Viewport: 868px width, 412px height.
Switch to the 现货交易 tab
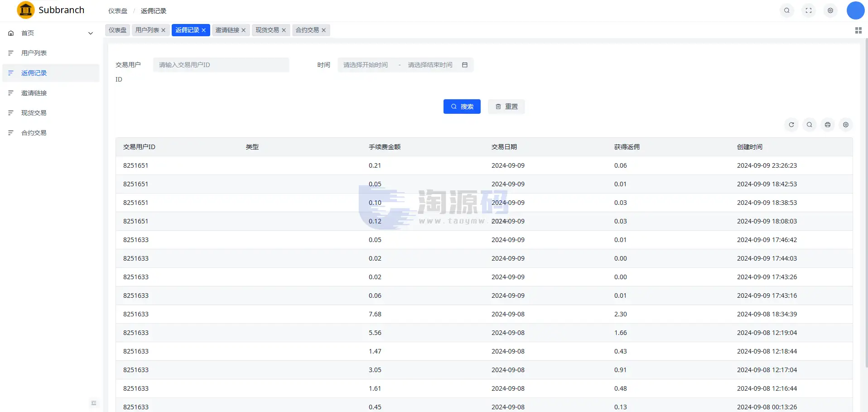click(267, 30)
